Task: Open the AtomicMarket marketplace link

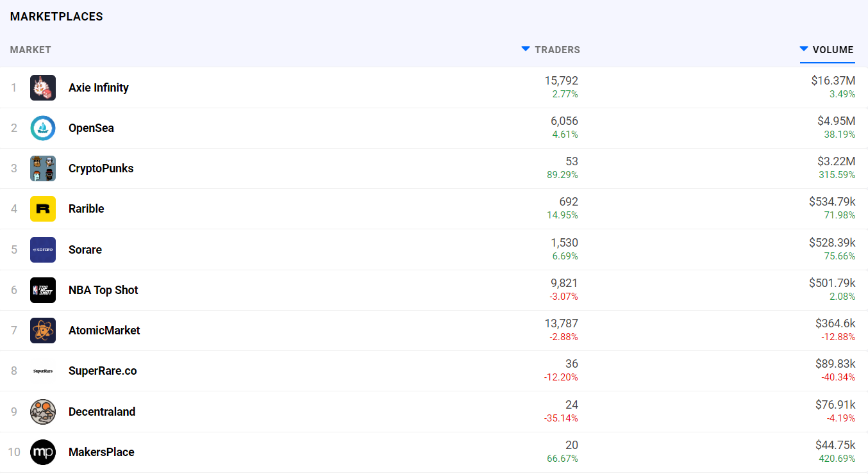Action: click(x=104, y=331)
